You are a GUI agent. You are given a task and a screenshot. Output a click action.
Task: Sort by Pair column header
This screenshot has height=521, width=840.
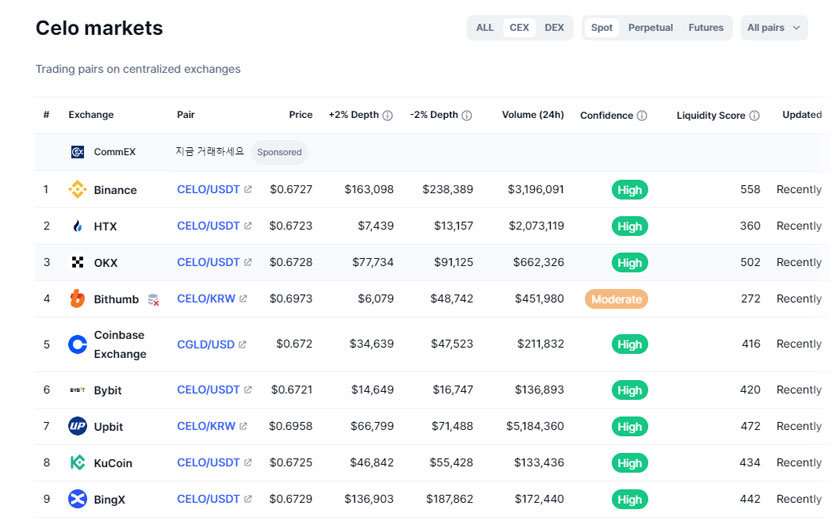(x=186, y=115)
